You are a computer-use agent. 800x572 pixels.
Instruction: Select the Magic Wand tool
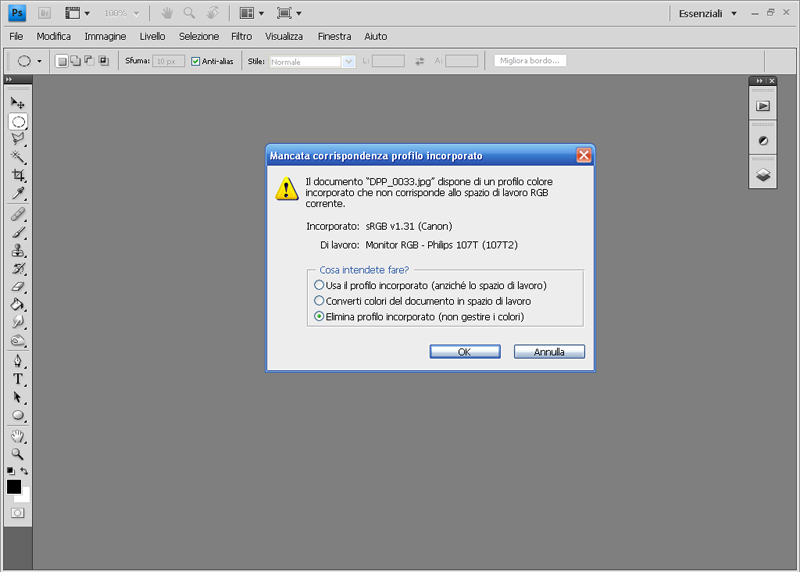18,157
